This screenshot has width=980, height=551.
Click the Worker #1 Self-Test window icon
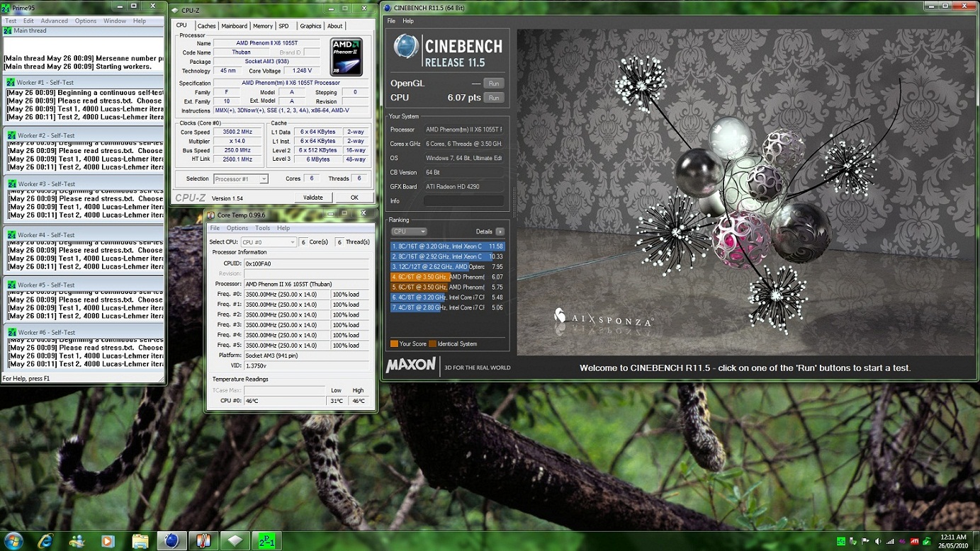coord(11,83)
